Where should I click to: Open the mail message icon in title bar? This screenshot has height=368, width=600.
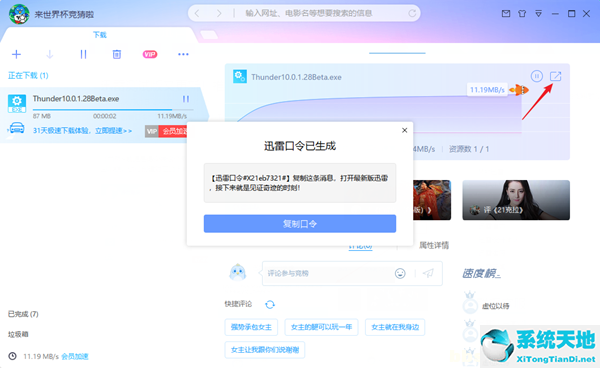click(506, 14)
